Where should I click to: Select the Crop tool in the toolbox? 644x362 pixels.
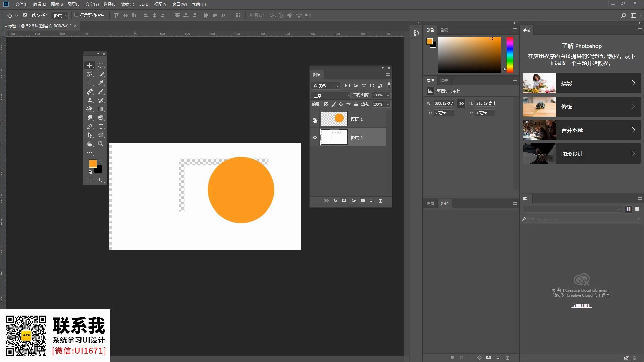coord(90,83)
